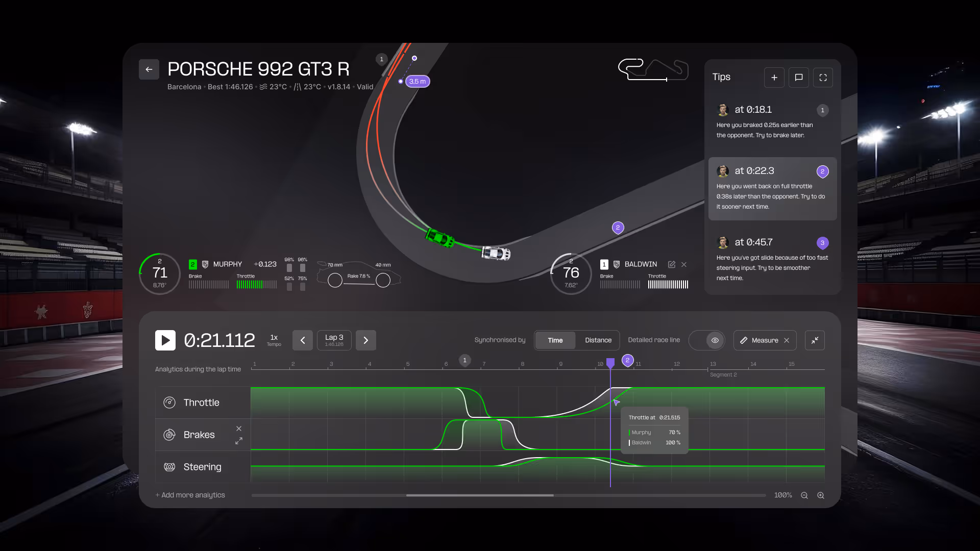Go to previous lap
Screen dimensions: 980x551
302,340
